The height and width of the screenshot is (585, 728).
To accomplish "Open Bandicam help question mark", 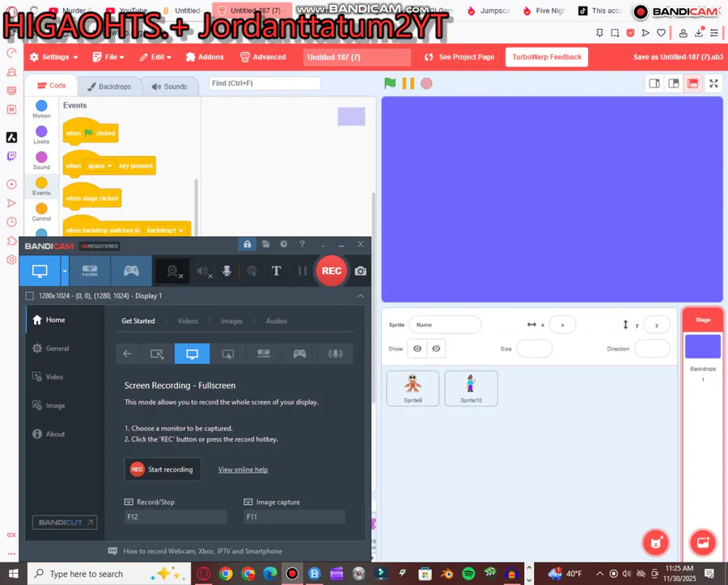I will pos(302,244).
